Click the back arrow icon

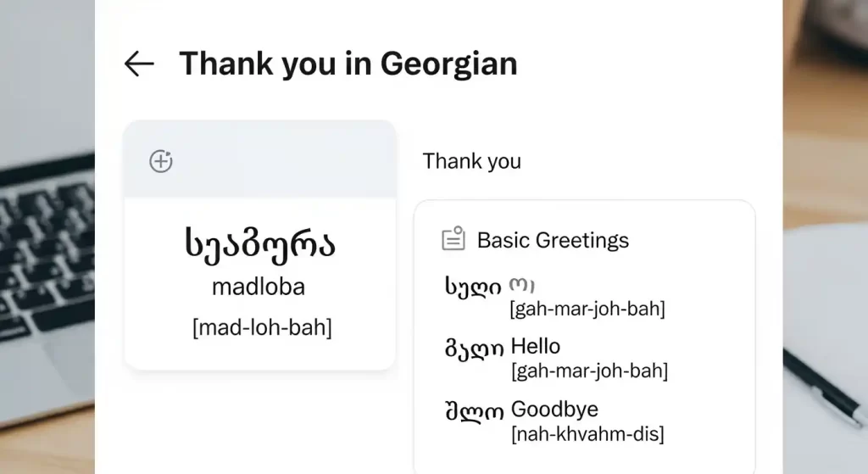[x=139, y=64]
